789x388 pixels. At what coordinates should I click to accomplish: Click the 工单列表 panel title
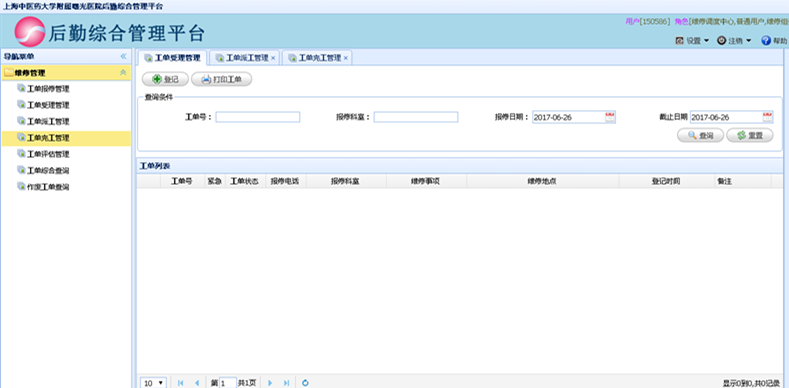155,166
